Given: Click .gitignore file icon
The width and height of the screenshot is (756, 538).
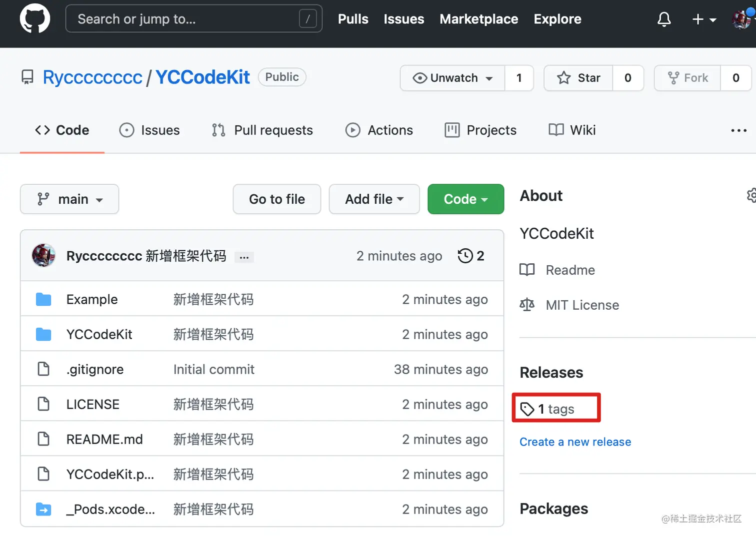Looking at the screenshot, I should tap(43, 369).
